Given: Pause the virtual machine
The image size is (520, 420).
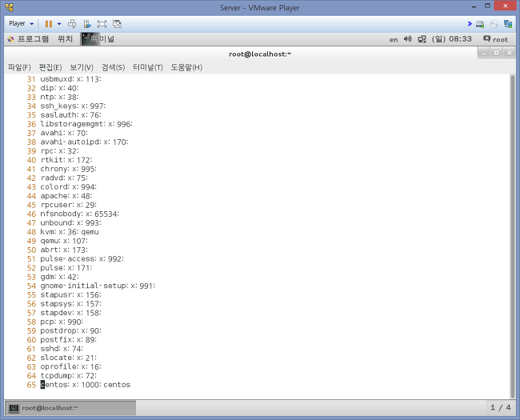Looking at the screenshot, I should [x=49, y=24].
